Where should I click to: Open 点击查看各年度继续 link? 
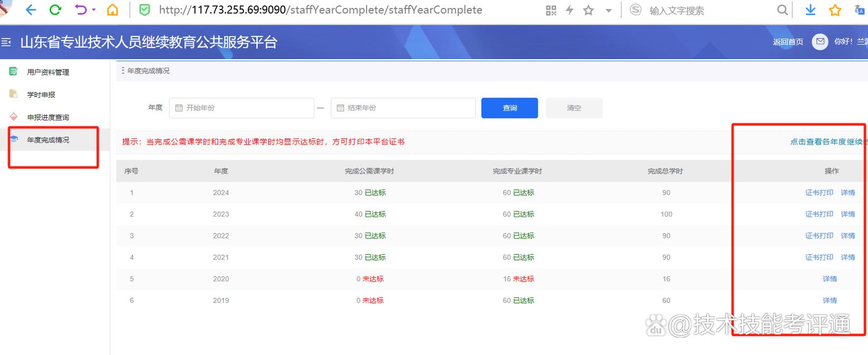click(x=828, y=142)
